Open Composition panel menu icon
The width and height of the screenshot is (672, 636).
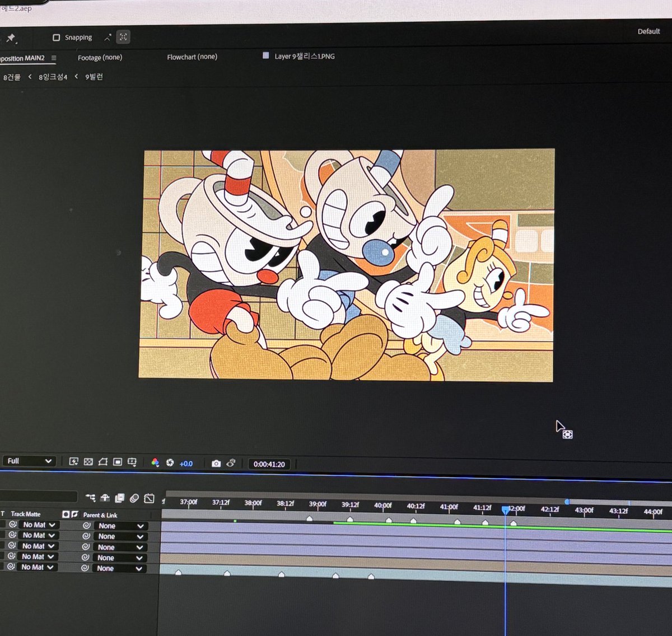54,58
